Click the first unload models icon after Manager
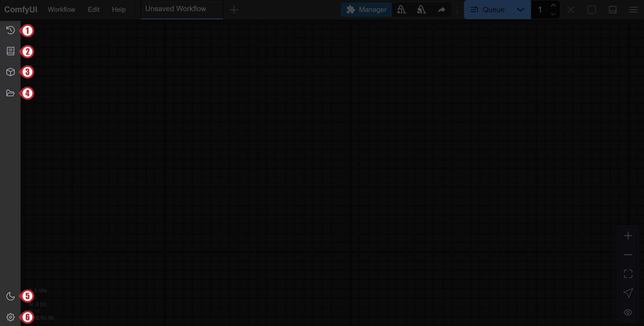The height and width of the screenshot is (326, 644). 401,9
